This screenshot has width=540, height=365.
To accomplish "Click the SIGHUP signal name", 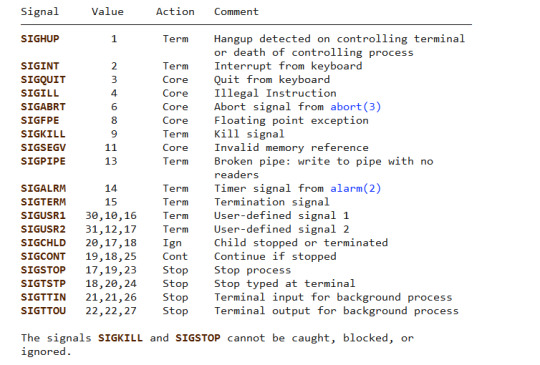I will click(x=40, y=39).
